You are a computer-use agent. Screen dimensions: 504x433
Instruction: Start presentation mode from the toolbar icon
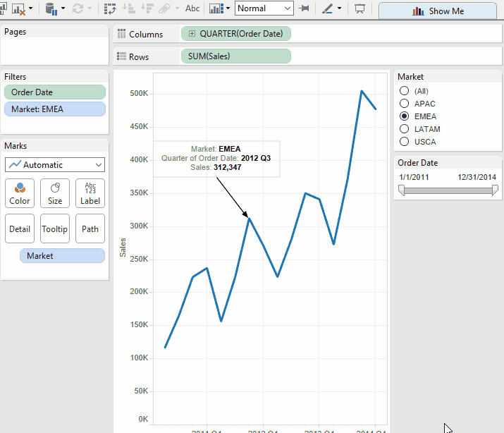coord(360,9)
